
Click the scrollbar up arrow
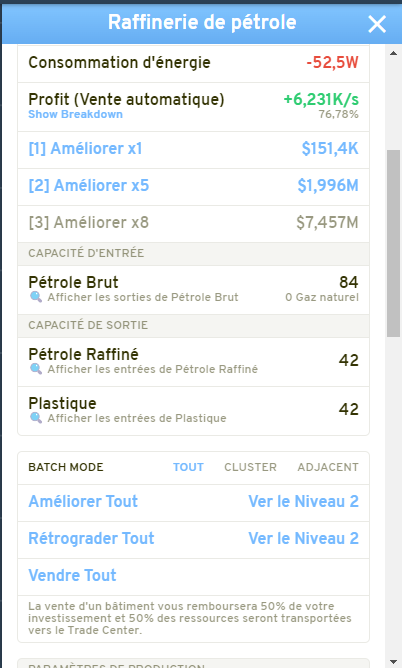393,53
